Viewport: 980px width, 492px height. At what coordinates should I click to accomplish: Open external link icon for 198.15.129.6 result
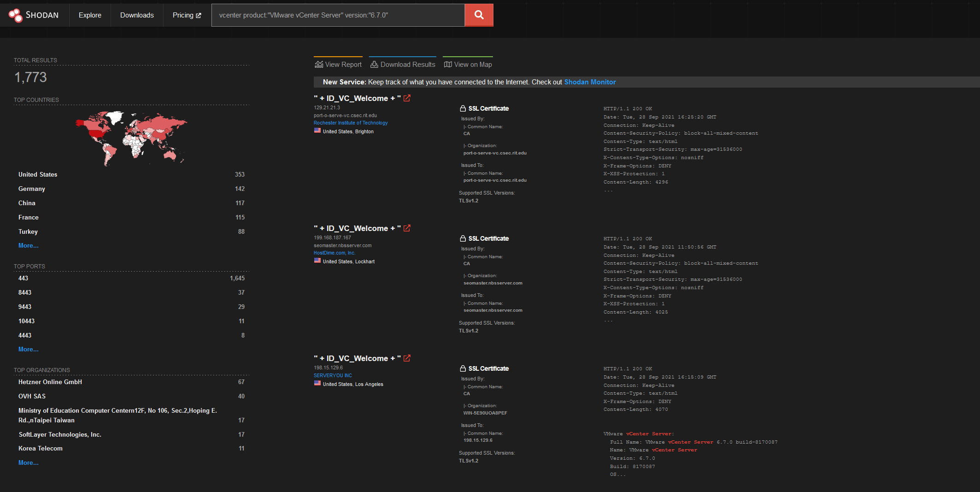click(x=407, y=358)
